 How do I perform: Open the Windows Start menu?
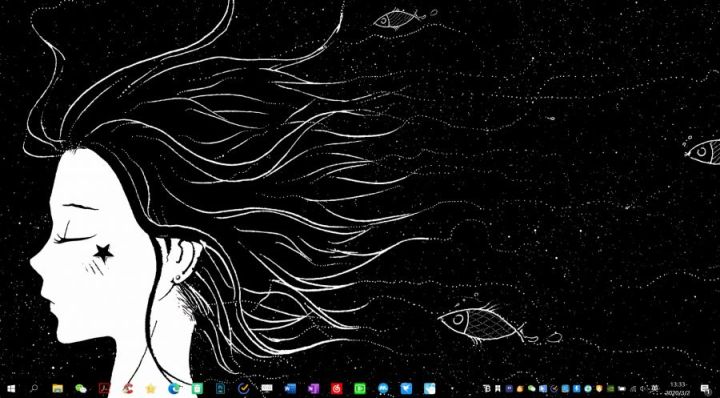pyautogui.click(x=11, y=389)
